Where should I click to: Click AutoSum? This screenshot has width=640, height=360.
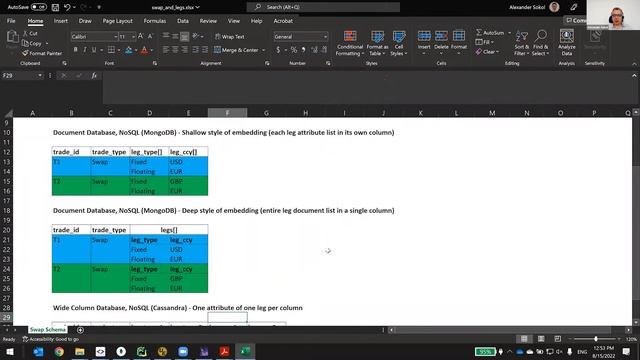[490, 33]
